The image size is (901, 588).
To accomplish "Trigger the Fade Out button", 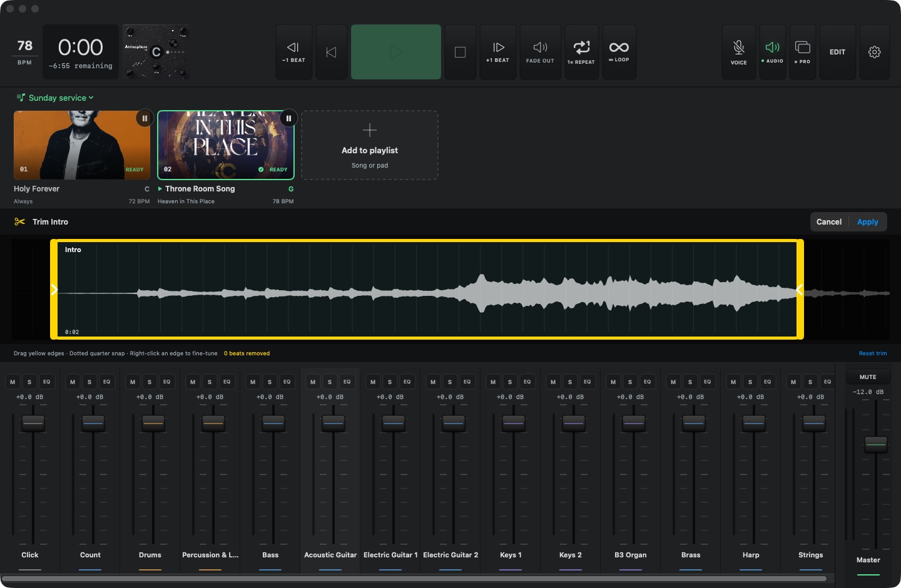I will point(540,52).
